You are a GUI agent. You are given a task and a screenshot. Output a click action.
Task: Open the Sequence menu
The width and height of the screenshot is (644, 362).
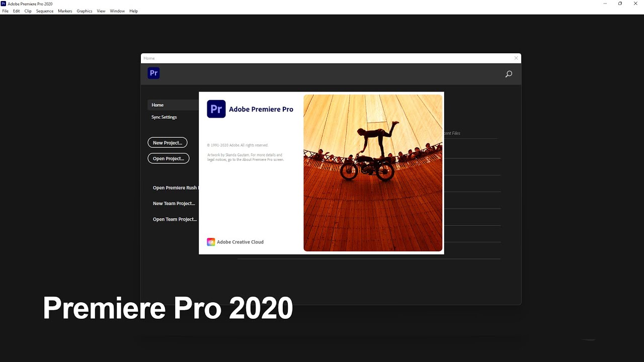[x=45, y=11]
